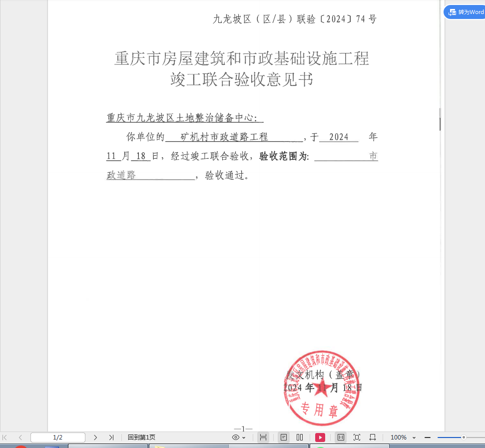Click the page number field 1/2
Screen dimensions: 485x448
[x=58, y=437]
